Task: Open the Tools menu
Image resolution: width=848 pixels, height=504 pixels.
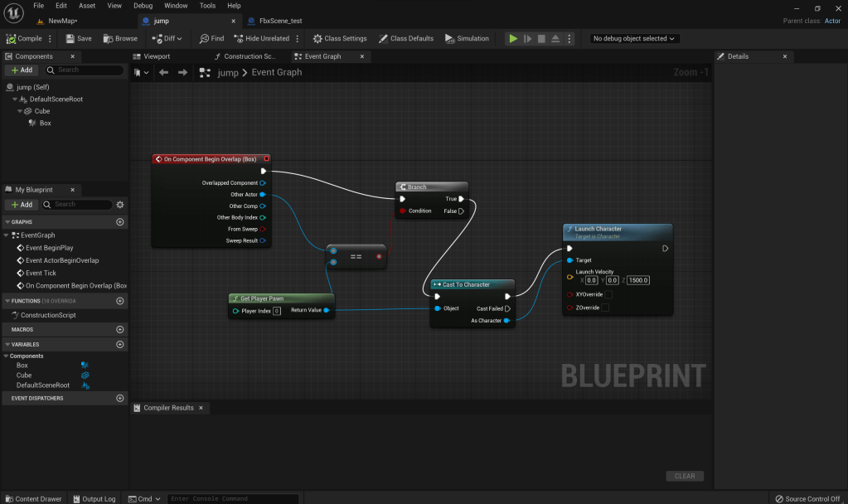Action: click(x=207, y=6)
